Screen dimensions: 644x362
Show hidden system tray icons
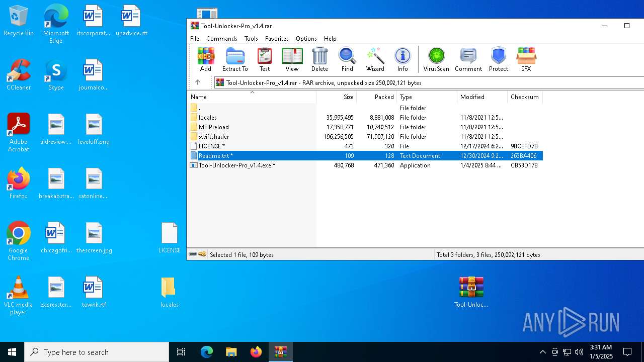click(542, 352)
